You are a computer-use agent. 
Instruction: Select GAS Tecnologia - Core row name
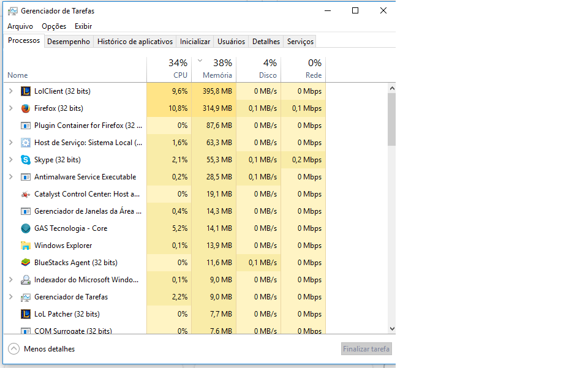pos(71,228)
